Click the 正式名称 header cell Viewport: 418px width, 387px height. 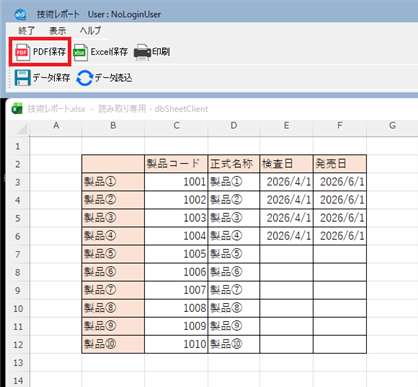234,164
